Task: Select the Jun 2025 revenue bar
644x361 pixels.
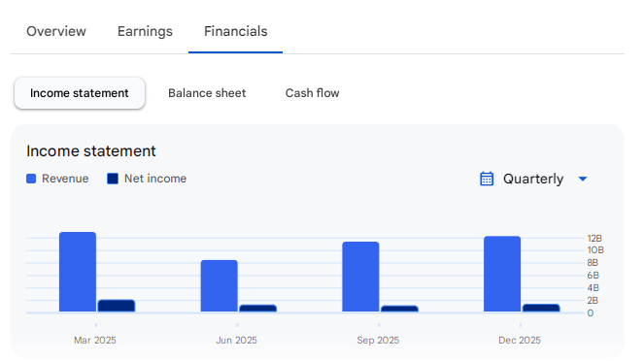Action: (219, 286)
